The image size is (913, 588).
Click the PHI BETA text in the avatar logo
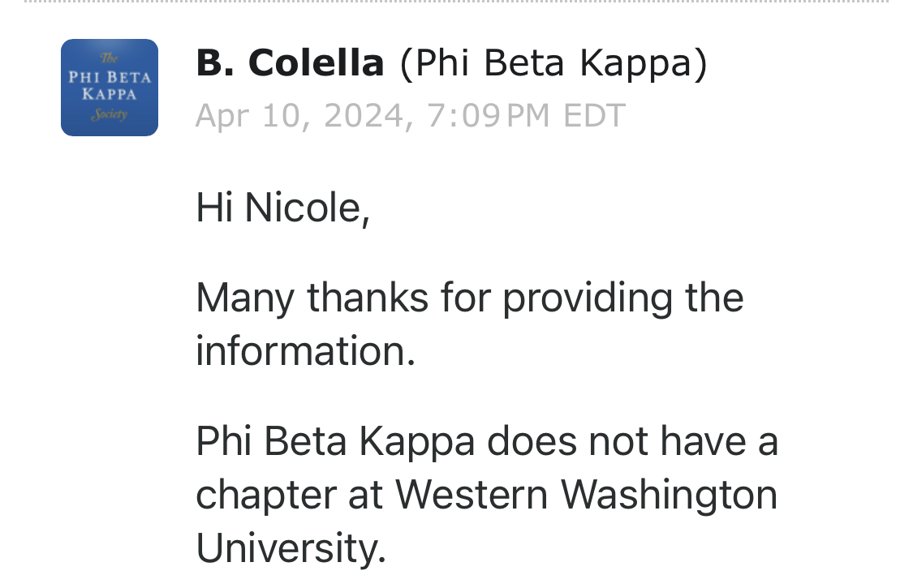109,78
